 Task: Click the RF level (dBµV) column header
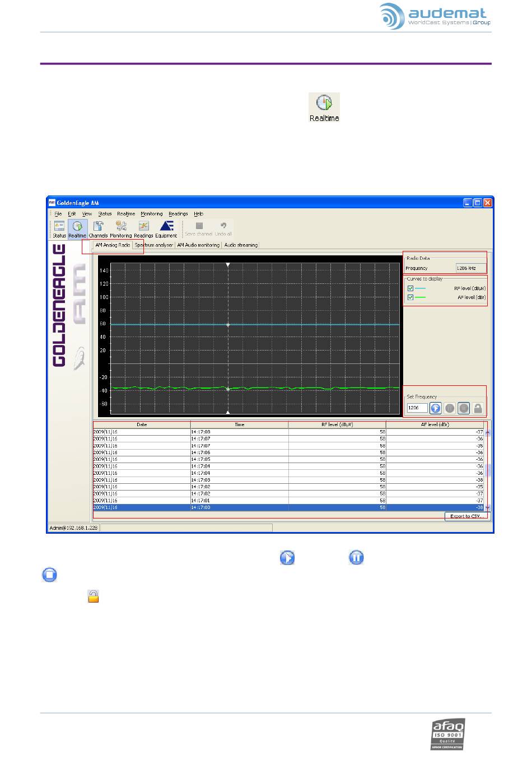pyautogui.click(x=337, y=425)
